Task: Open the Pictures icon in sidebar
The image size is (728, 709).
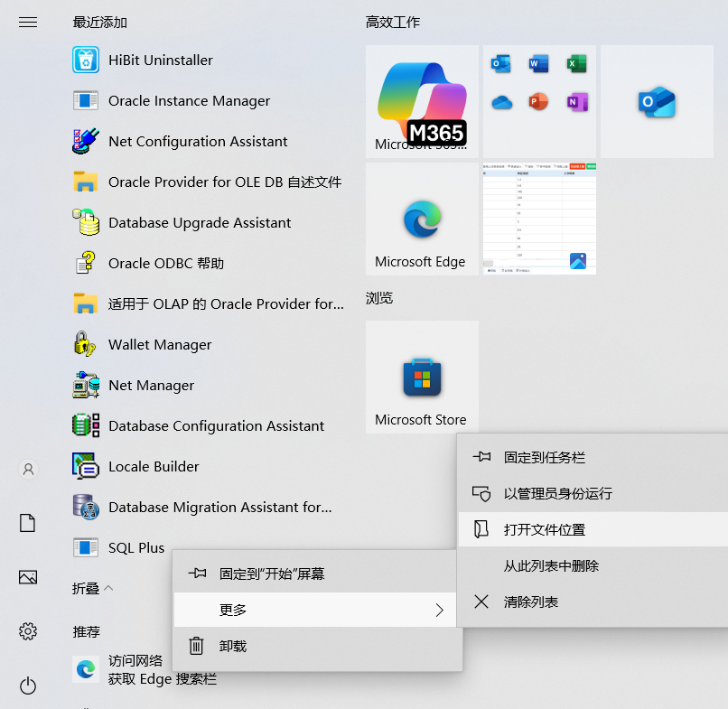Action: click(x=28, y=577)
